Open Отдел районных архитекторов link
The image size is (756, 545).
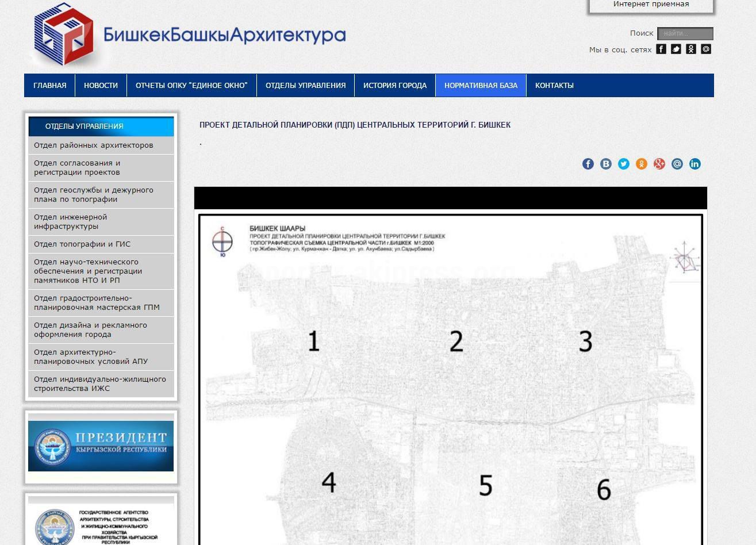(94, 145)
